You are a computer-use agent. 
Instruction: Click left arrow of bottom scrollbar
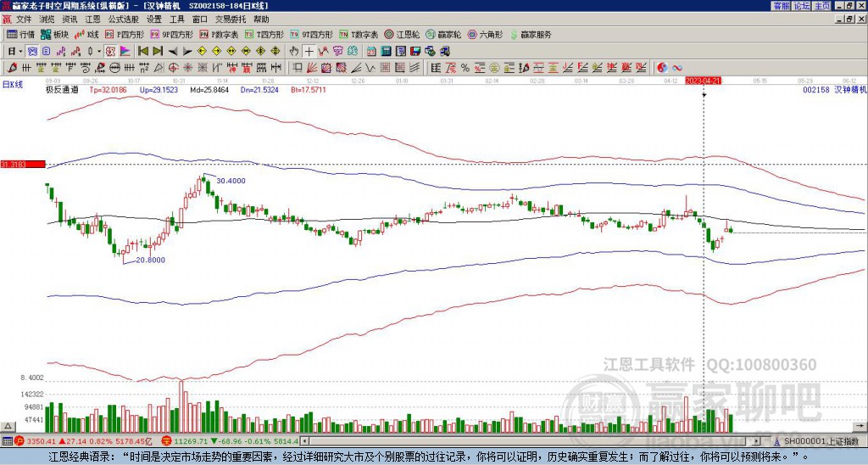click(304, 441)
